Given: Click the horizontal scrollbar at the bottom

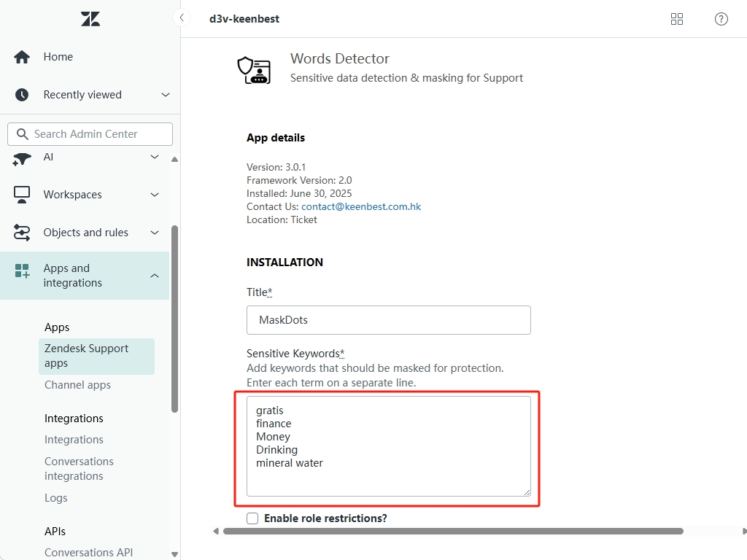Looking at the screenshot, I should tap(452, 532).
